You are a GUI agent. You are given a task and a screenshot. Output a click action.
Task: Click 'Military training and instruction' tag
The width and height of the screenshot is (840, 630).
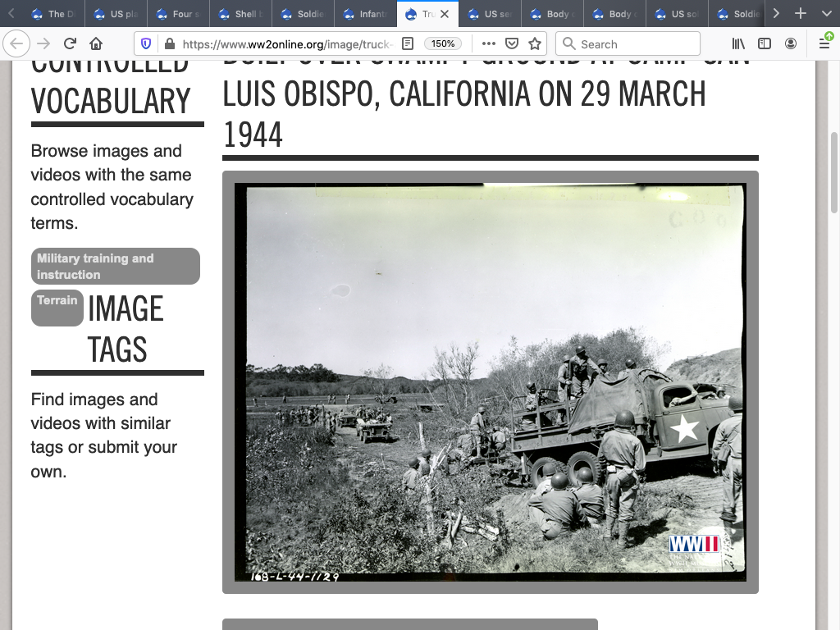click(x=115, y=267)
